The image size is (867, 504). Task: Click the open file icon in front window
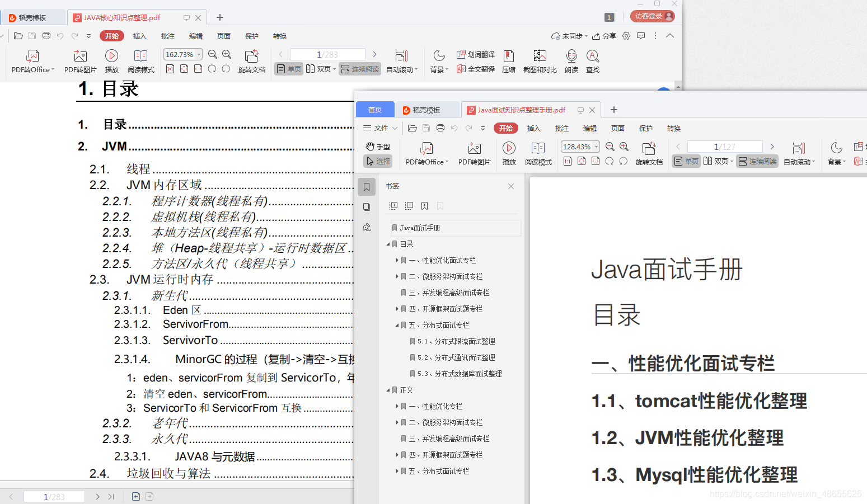pos(413,128)
